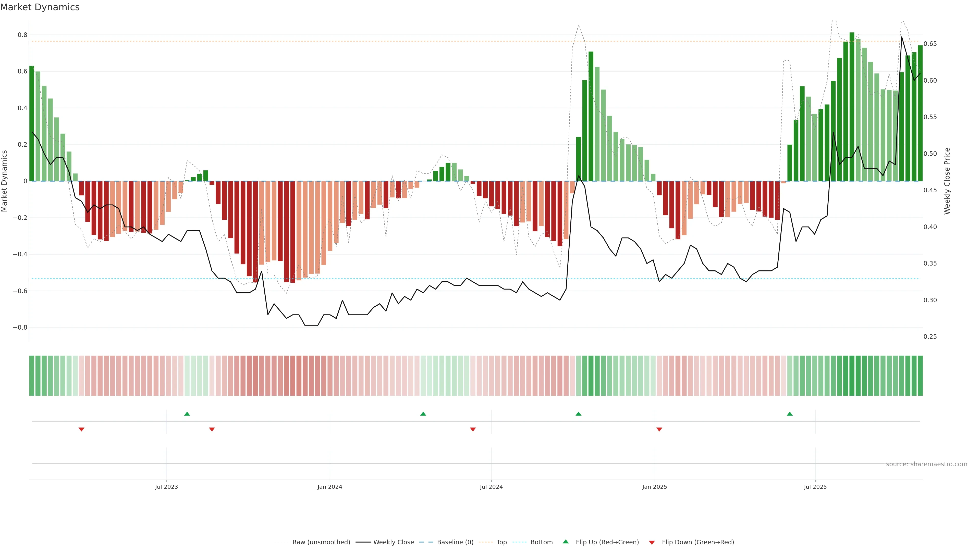Click the rightmost green heatmap strip cell

click(920, 376)
